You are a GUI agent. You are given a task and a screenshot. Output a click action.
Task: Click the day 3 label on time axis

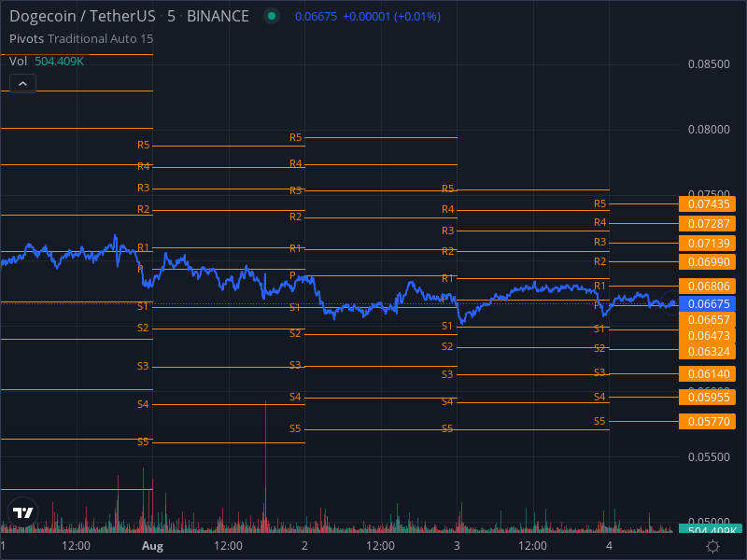tap(457, 546)
